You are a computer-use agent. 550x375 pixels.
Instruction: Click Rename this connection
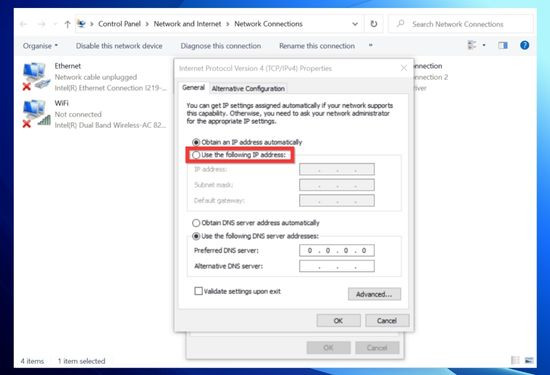point(317,46)
